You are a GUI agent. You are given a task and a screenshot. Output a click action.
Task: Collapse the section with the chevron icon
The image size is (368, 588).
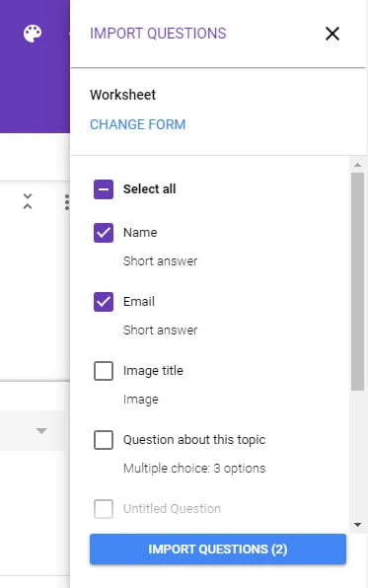pos(28,201)
